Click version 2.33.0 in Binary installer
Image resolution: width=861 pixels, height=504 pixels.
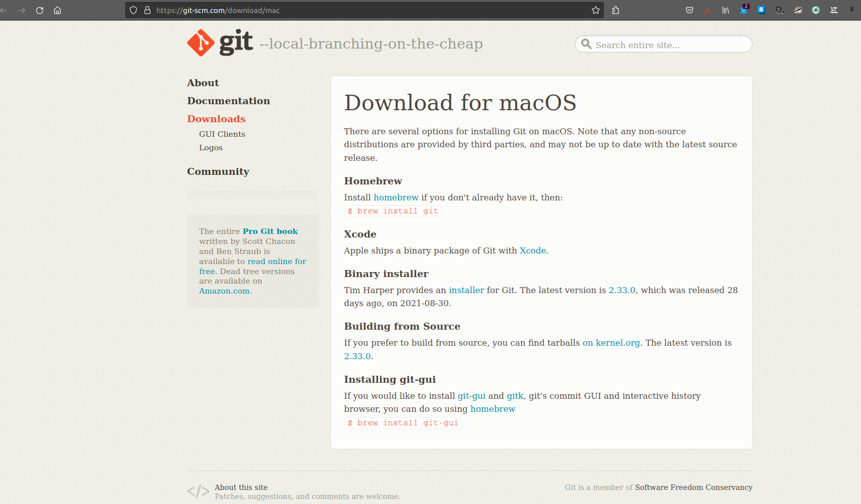(622, 290)
